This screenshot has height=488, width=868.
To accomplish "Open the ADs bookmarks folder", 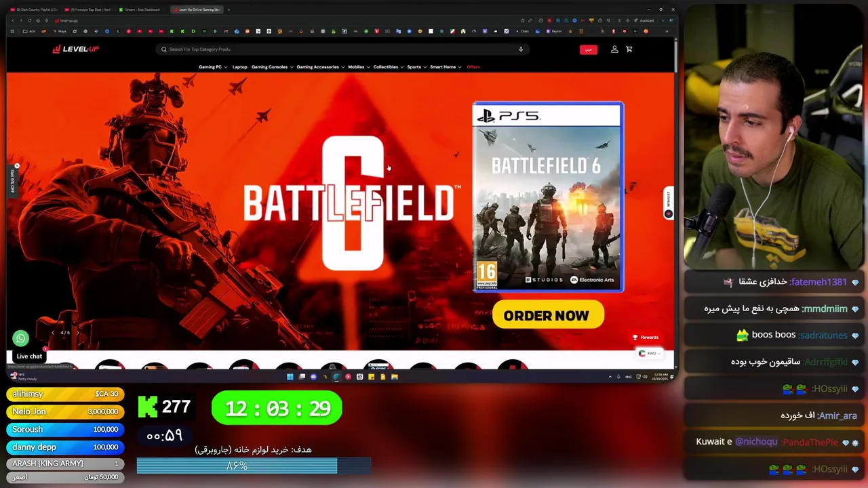I will pyautogui.click(x=29, y=31).
